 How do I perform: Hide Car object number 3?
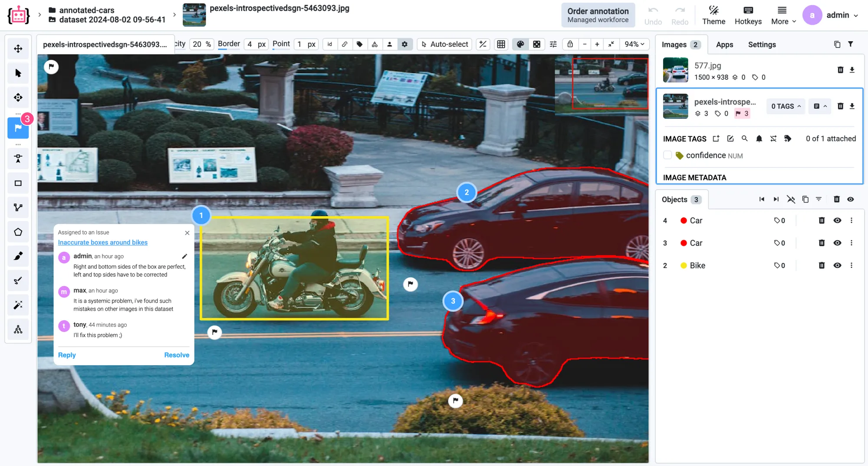click(837, 243)
